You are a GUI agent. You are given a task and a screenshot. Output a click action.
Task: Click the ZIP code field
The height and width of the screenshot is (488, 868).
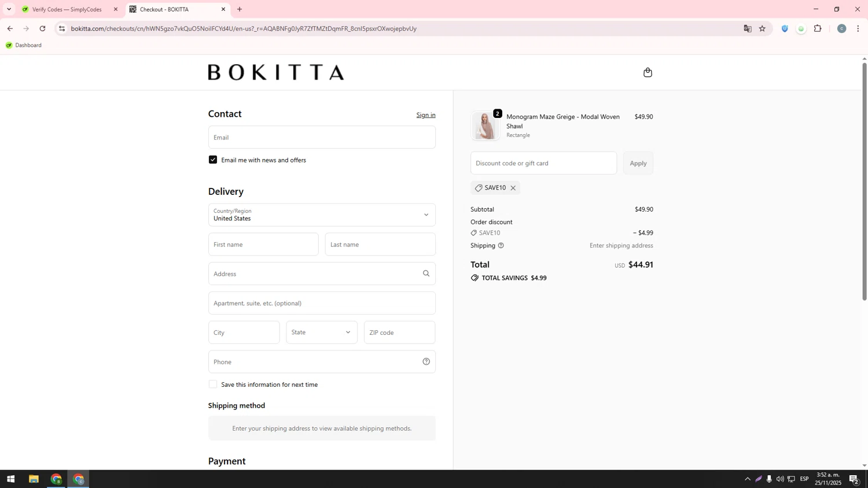pos(399,332)
